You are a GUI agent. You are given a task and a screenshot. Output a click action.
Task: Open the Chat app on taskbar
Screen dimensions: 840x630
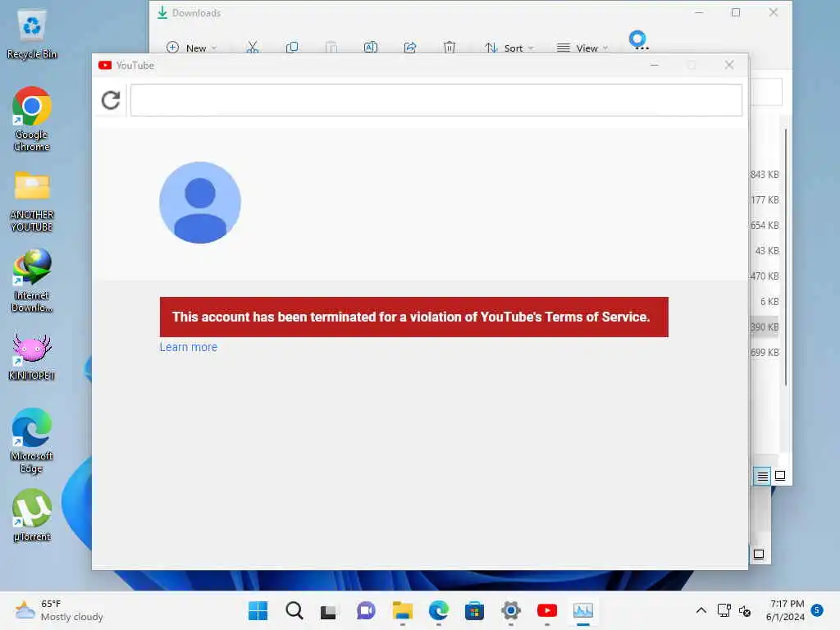pyautogui.click(x=366, y=610)
